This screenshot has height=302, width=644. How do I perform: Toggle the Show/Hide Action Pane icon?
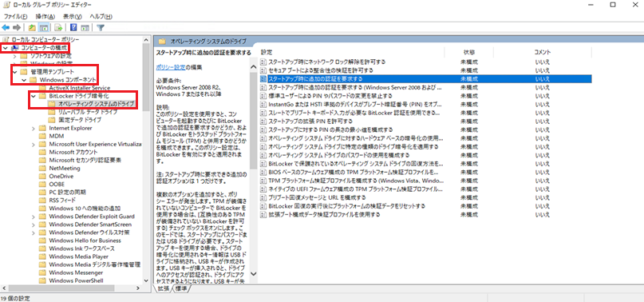[x=85, y=28]
